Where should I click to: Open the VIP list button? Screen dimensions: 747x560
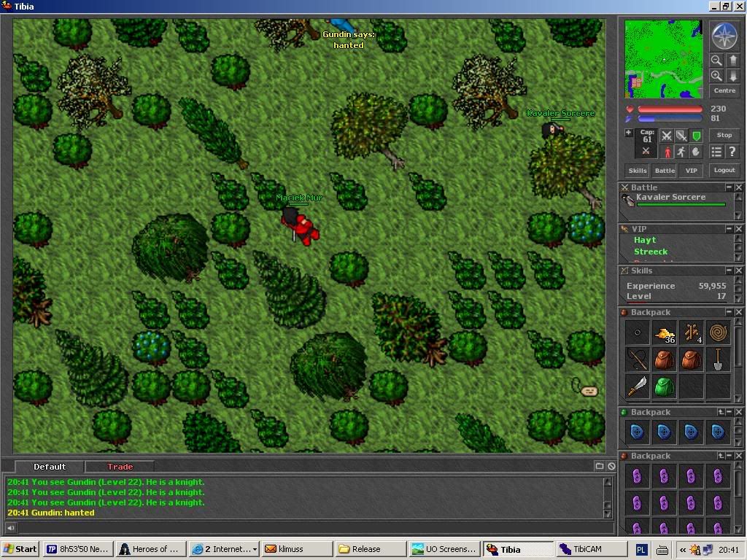point(692,171)
